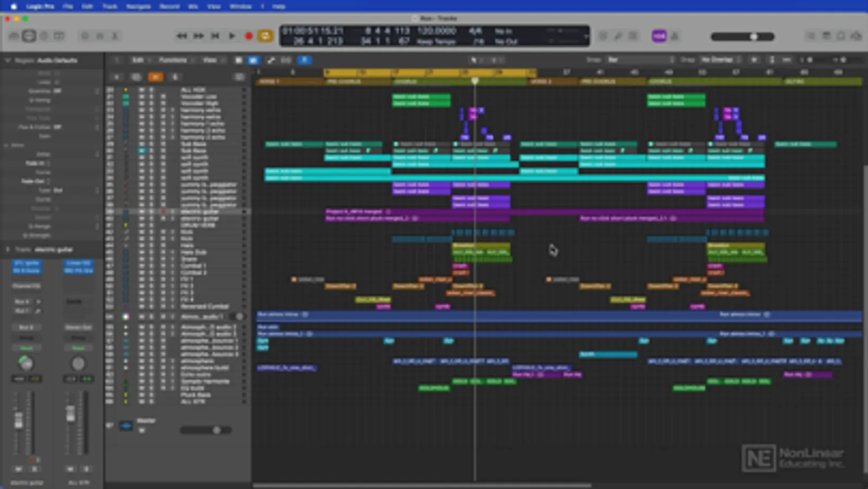Fast forward using the transport Forward button
This screenshot has height=489, width=868.
click(x=199, y=36)
